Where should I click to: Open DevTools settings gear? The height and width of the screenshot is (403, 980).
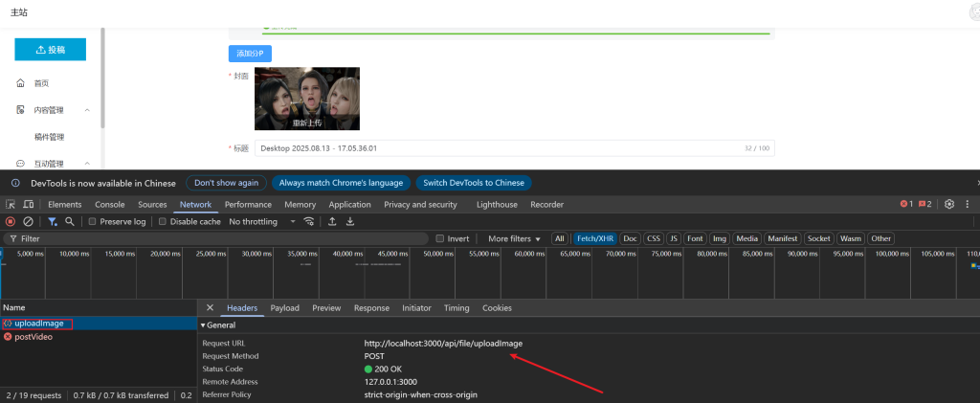tap(949, 204)
